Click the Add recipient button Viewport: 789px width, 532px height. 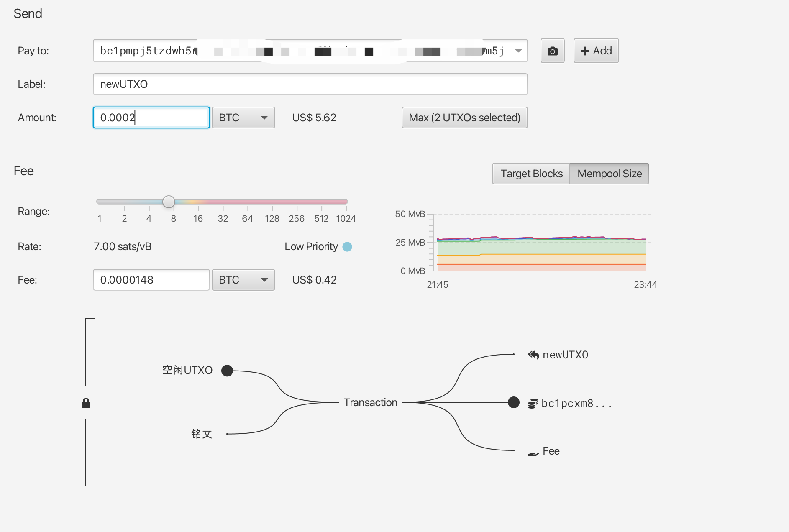click(x=596, y=51)
